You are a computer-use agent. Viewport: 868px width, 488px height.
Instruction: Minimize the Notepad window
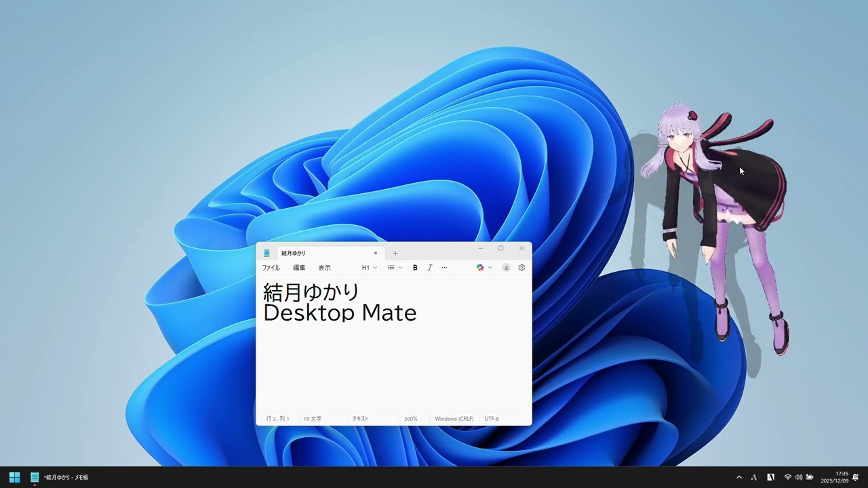coord(480,249)
